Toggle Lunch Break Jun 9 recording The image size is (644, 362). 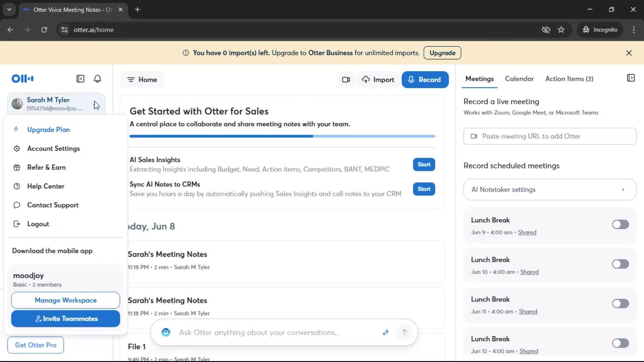pyautogui.click(x=620, y=225)
